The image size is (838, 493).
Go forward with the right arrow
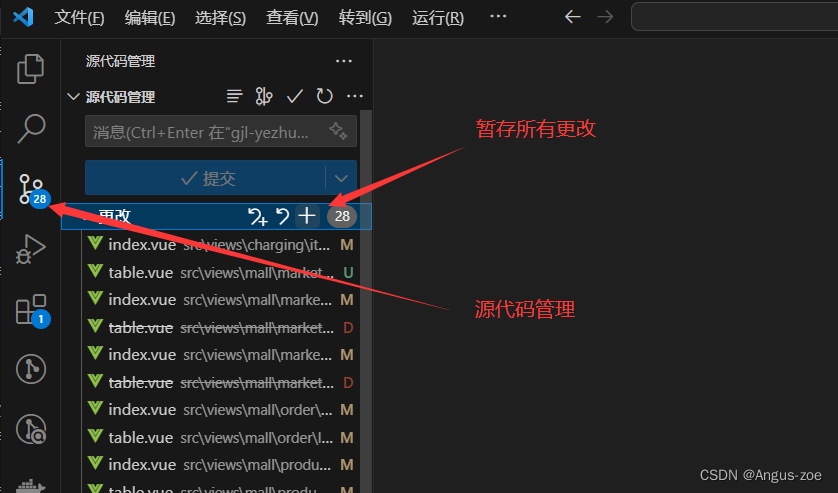605,17
